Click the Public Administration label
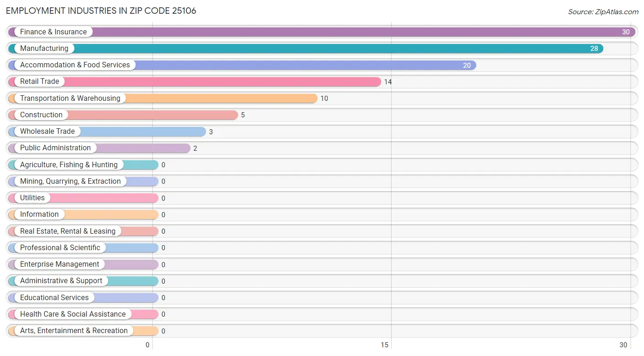 pyautogui.click(x=55, y=148)
